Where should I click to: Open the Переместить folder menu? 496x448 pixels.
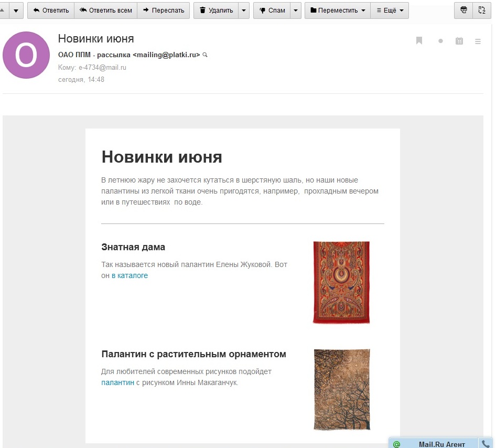(337, 10)
